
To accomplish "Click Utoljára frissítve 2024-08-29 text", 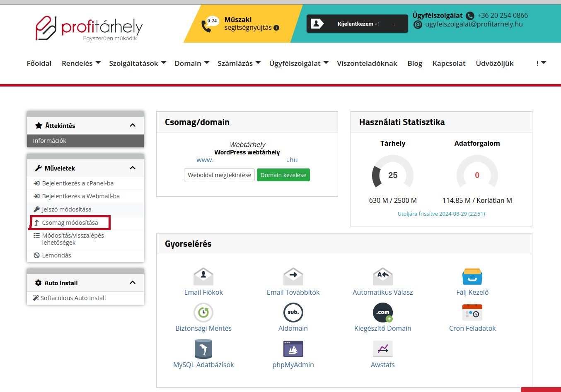I will click(441, 214).
